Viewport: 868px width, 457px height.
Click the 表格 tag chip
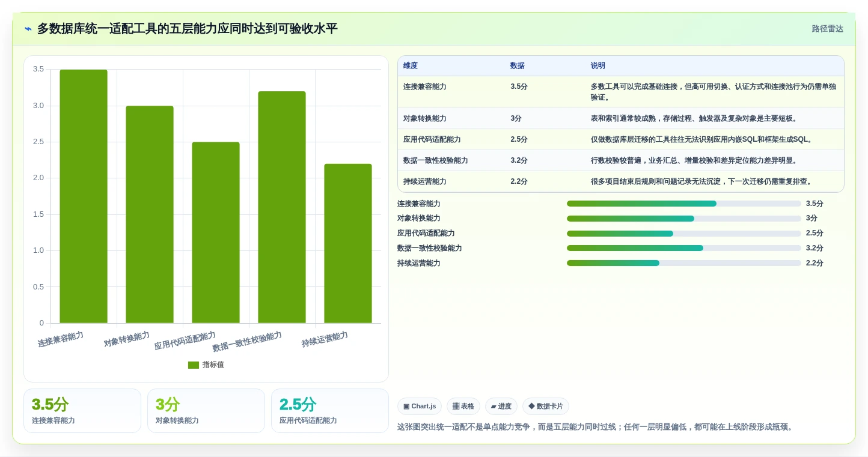pos(463,407)
